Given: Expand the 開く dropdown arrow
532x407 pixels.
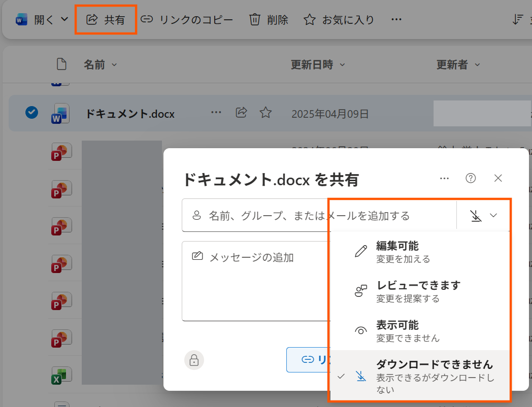Looking at the screenshot, I should tap(64, 20).
